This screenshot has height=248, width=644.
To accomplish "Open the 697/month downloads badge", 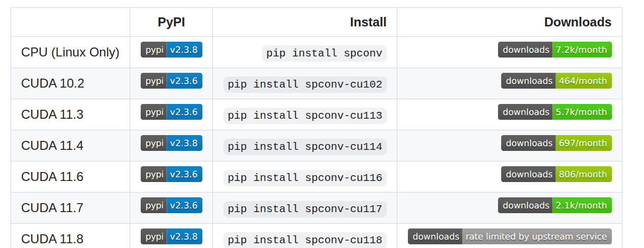I will click(556, 144).
